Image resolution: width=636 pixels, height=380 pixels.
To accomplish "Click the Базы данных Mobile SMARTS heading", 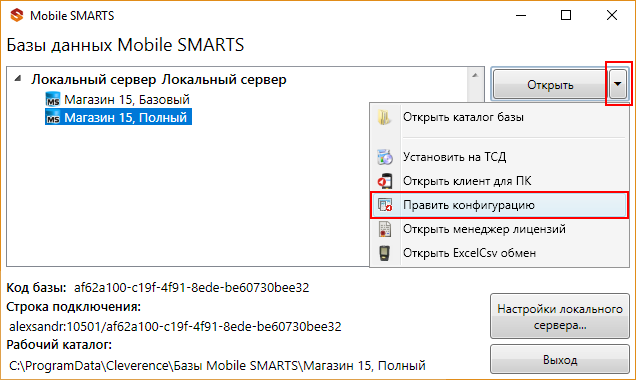I will [x=125, y=45].
